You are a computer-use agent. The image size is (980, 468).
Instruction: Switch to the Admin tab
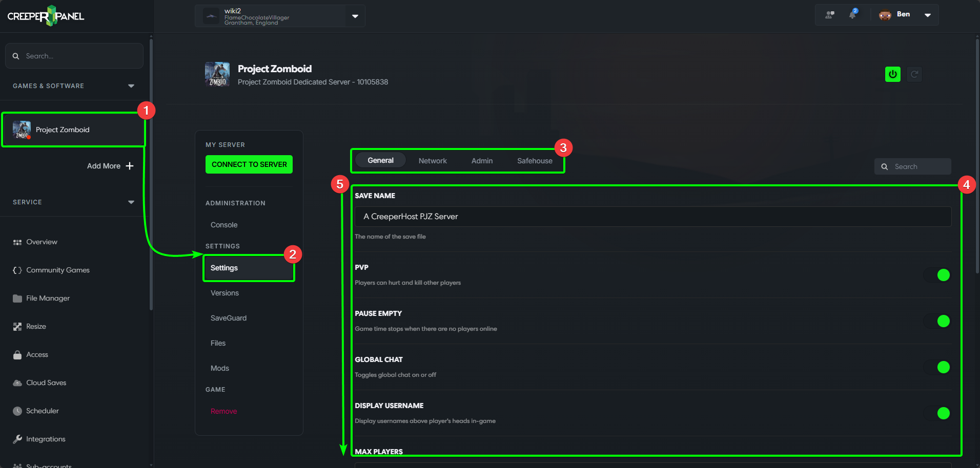pyautogui.click(x=482, y=161)
